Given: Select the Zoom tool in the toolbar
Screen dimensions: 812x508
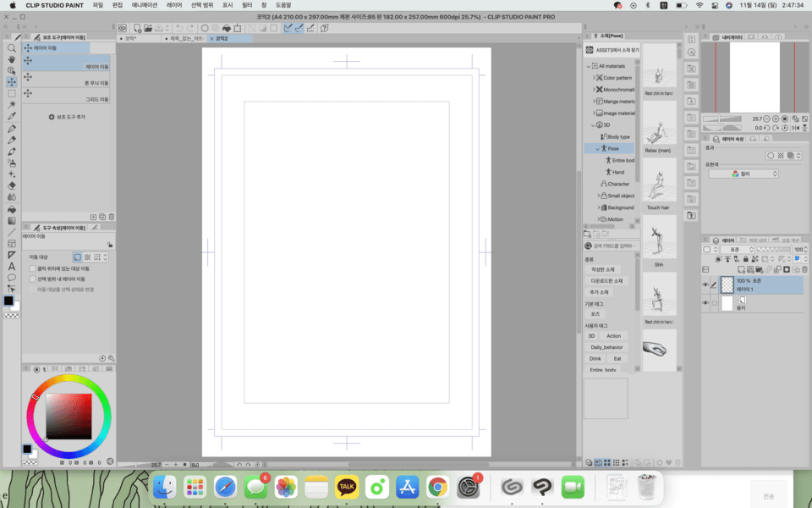Looking at the screenshot, I should point(12,48).
